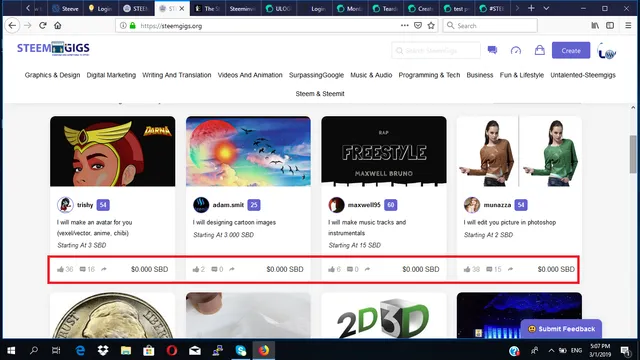Open Digital Marketing category
The image size is (640, 360).
pyautogui.click(x=111, y=75)
